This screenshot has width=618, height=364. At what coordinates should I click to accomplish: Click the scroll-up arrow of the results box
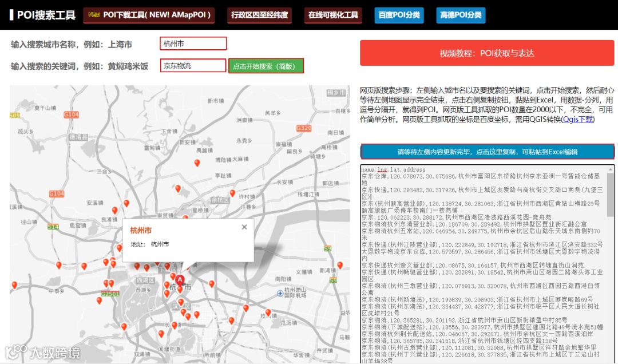[x=611, y=169]
